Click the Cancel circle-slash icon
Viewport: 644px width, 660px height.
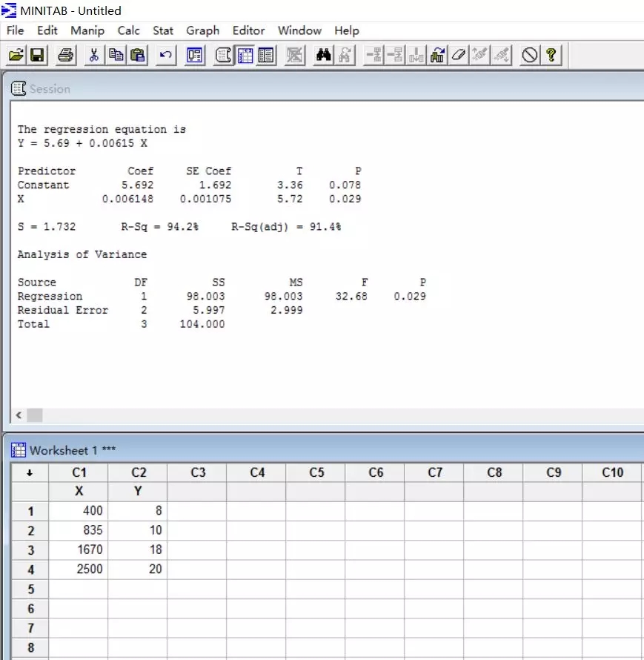(529, 56)
